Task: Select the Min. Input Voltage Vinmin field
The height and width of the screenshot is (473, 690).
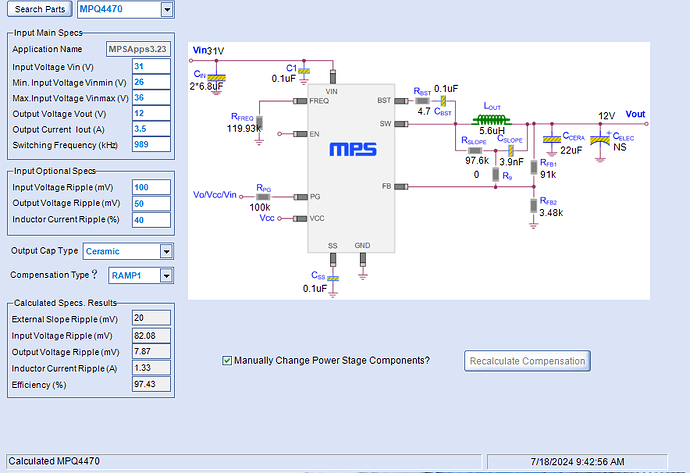Action: 151,82
